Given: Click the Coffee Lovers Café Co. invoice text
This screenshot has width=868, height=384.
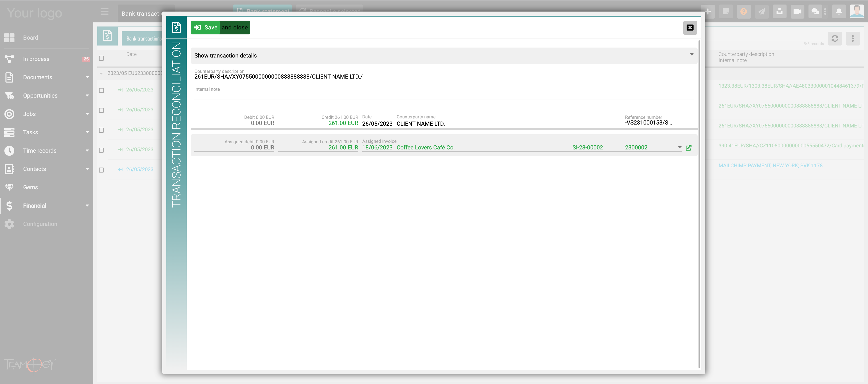Looking at the screenshot, I should [x=426, y=147].
